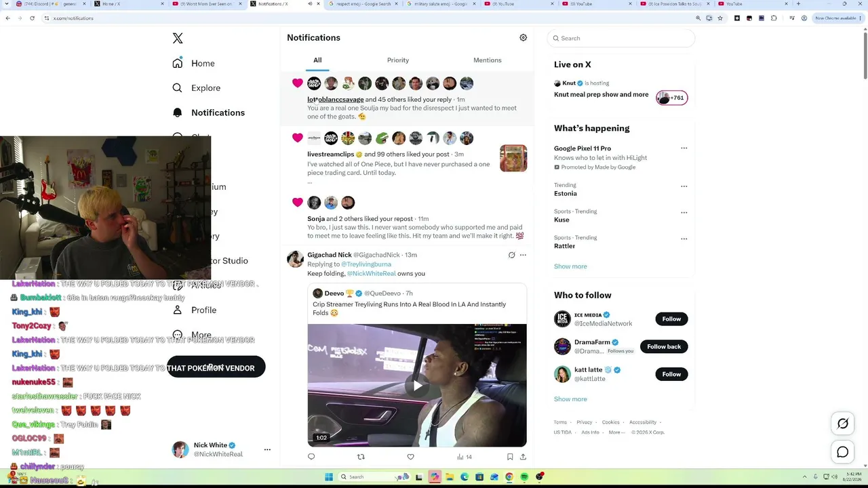Open File Explorer from taskbar
Screen dimensions: 868x488
pyautogui.click(x=449, y=477)
